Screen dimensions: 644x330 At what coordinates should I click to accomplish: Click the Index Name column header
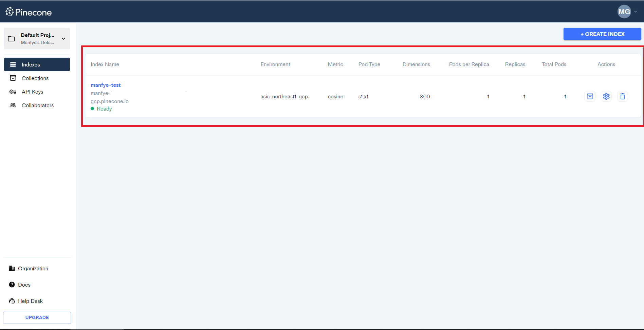click(x=105, y=64)
